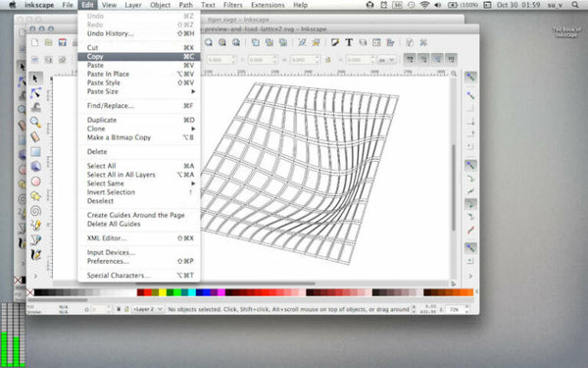Click the Ungroup objects toolbar icon
This screenshot has height=368, width=588.
(x=316, y=42)
